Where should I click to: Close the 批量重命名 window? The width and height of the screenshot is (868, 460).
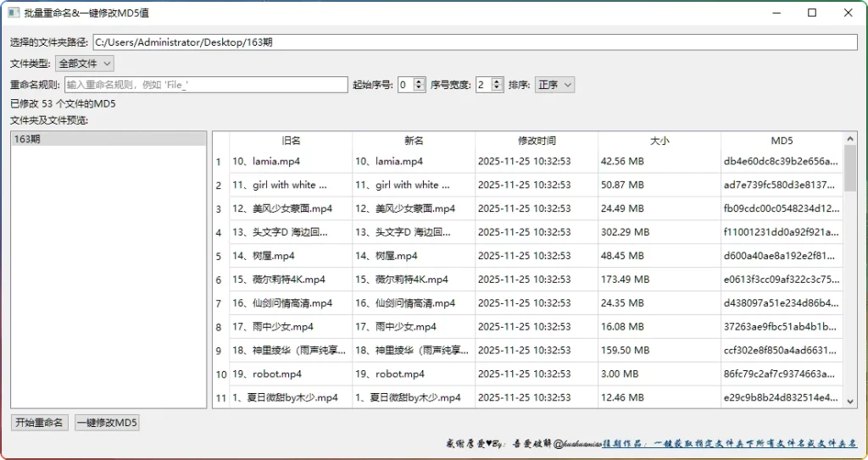(x=848, y=13)
